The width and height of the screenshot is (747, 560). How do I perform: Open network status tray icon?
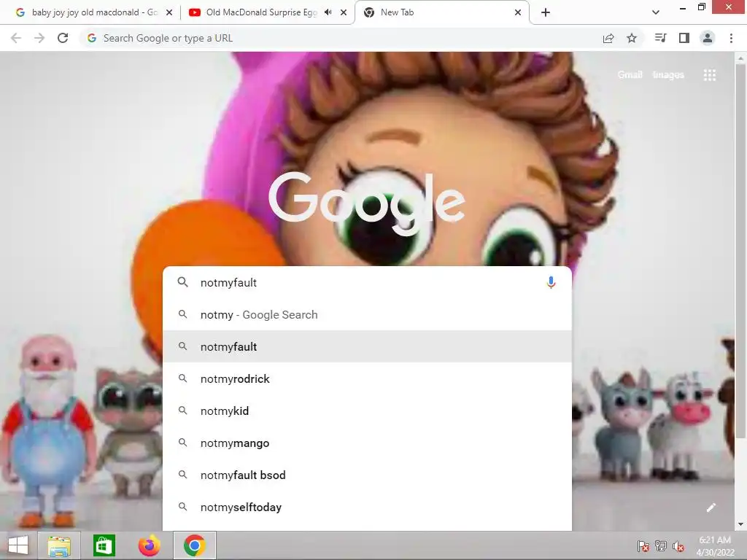661,546
